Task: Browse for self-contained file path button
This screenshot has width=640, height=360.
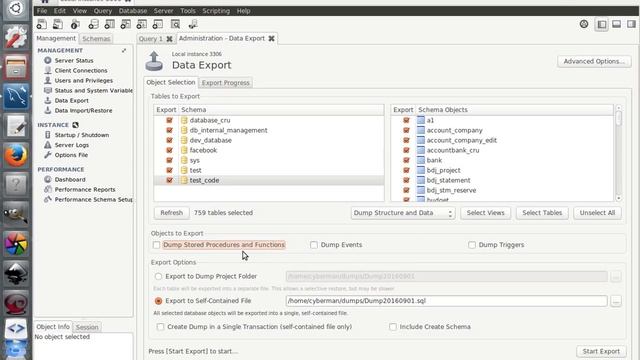Action: pyautogui.click(x=616, y=301)
